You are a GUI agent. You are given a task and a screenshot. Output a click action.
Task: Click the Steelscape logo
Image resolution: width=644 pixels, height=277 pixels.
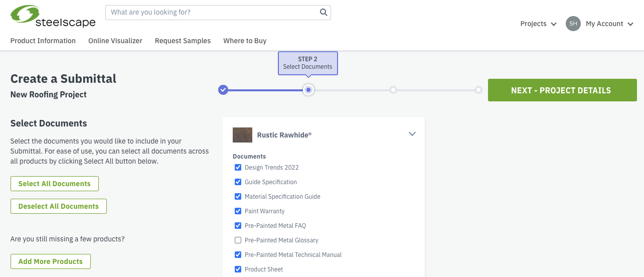53,17
